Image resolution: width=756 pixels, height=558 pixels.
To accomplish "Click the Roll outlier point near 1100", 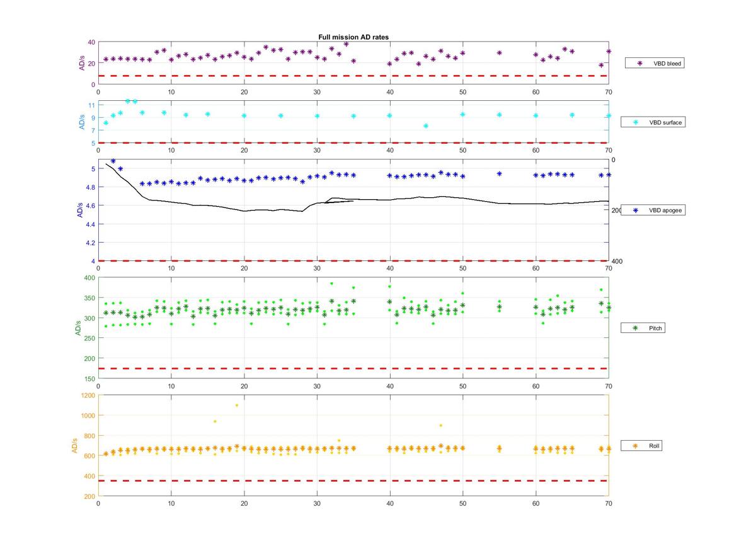I will (x=237, y=405).
